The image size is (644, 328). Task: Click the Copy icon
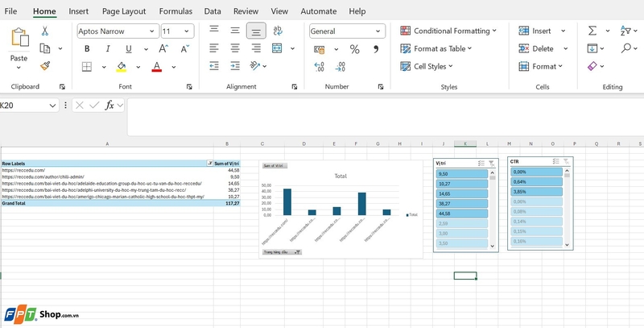(x=45, y=48)
